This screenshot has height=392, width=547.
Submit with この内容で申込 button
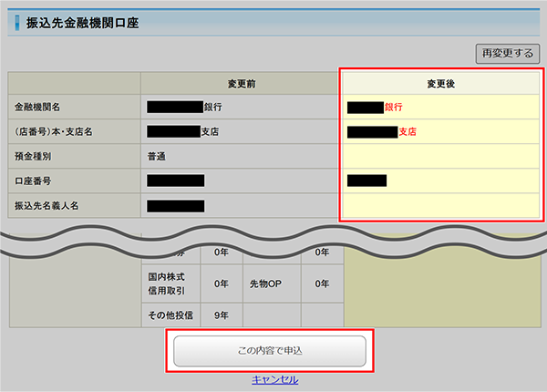[270, 350]
